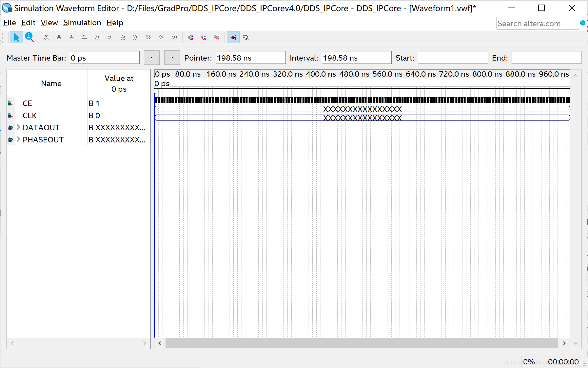Apply Forcing High (1) value
This screenshot has height=368, width=588.
point(72,37)
